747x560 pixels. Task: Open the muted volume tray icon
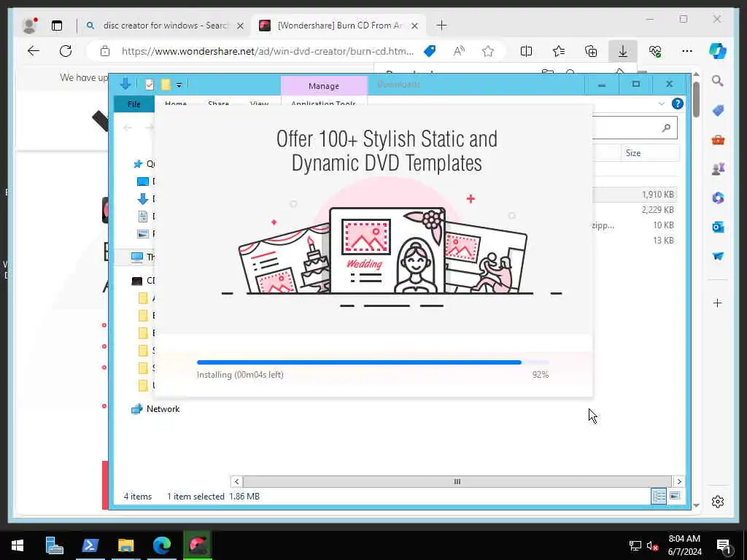653,545
